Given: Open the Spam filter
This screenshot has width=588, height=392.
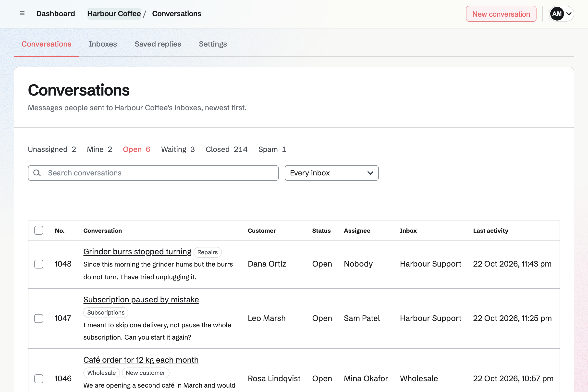Looking at the screenshot, I should point(272,149).
